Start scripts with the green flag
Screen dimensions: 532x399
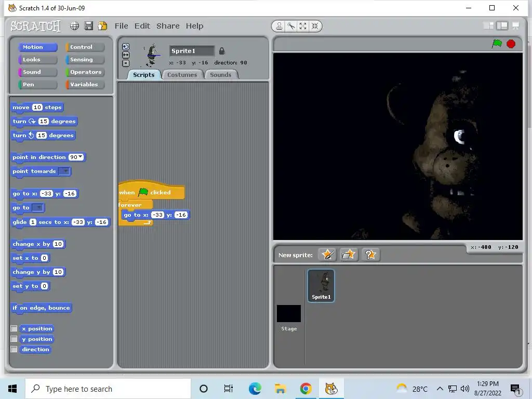tap(497, 44)
